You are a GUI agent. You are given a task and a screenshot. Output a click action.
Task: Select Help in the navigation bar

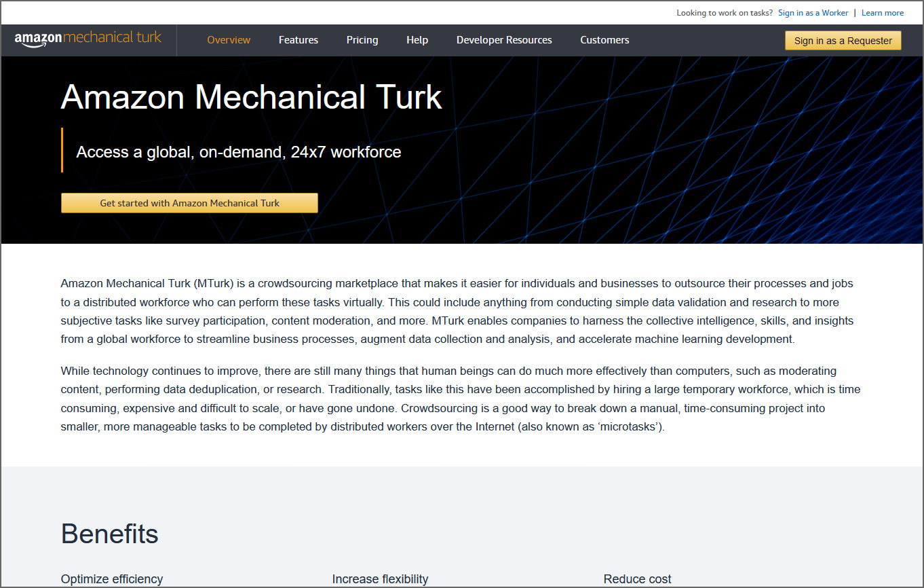point(417,40)
